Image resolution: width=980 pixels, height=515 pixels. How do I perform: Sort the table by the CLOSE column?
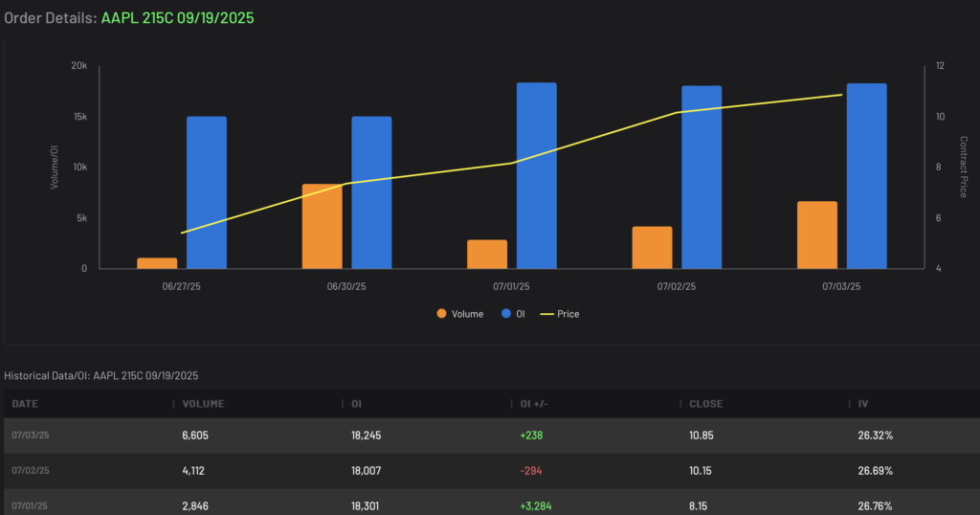pyautogui.click(x=705, y=404)
